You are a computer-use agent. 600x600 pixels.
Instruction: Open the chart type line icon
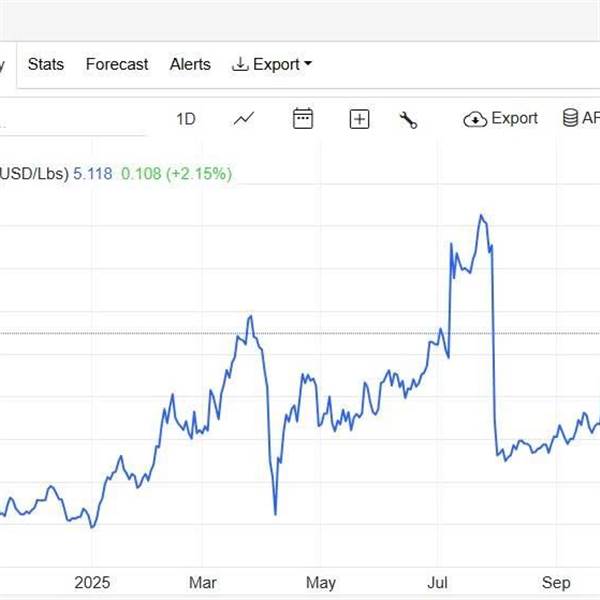tap(244, 119)
